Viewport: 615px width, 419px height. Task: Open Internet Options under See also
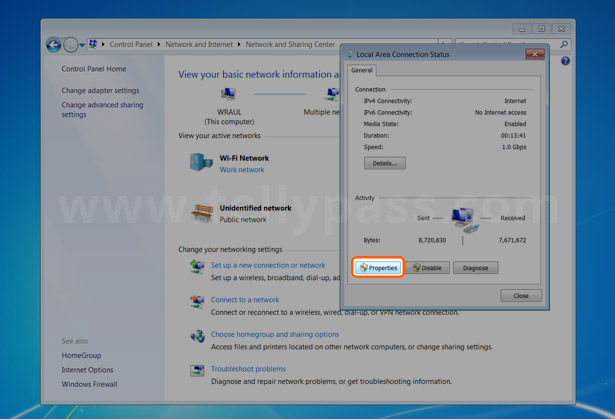[87, 370]
